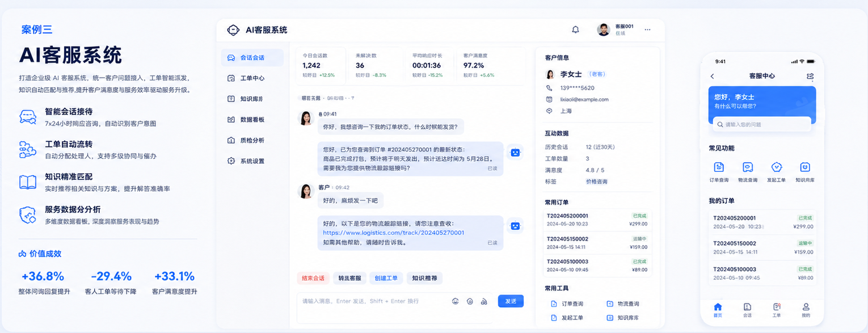Open the emoji picker in message box
The width and height of the screenshot is (868, 333).
[455, 301]
